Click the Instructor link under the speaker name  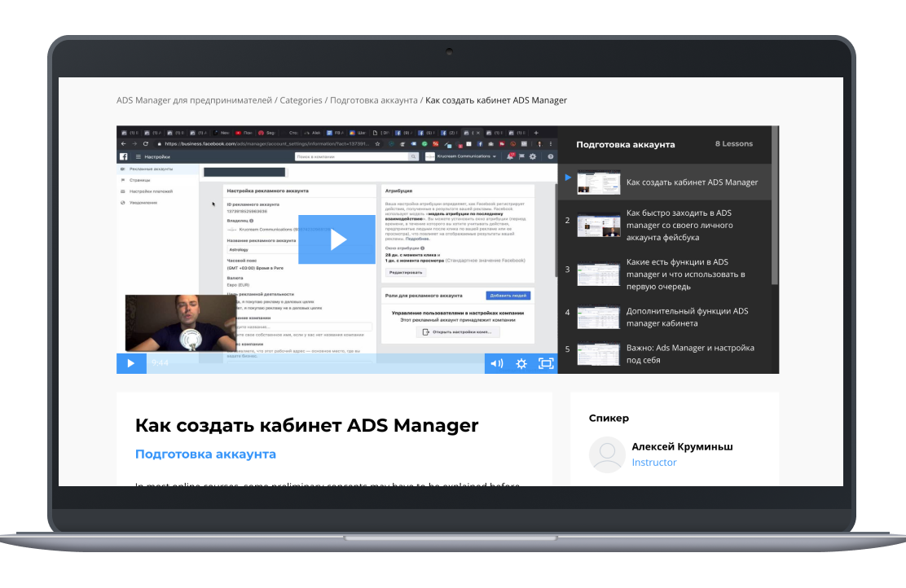click(x=654, y=463)
